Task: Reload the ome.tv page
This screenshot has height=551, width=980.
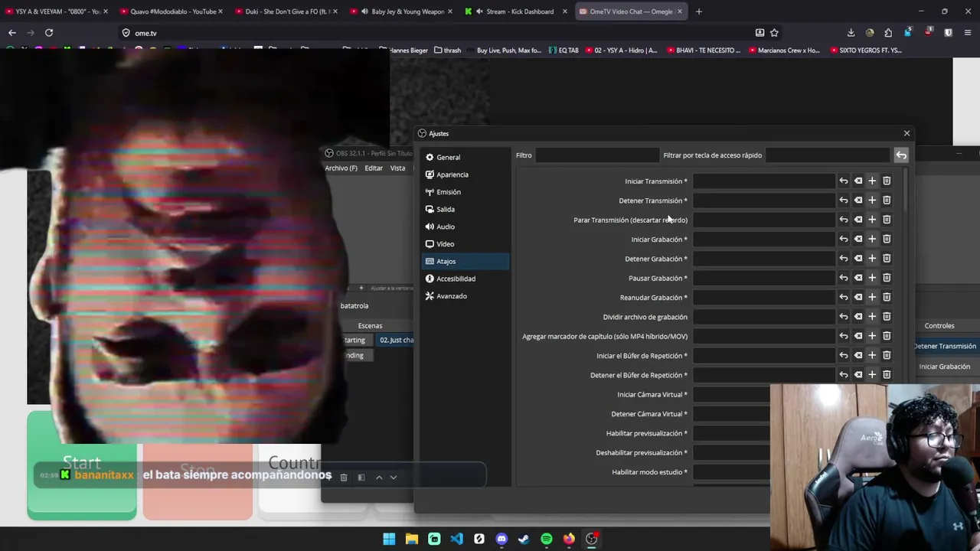Action: [x=49, y=33]
